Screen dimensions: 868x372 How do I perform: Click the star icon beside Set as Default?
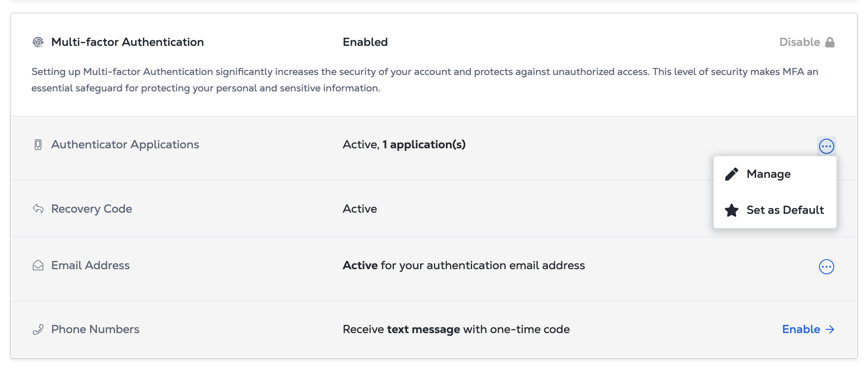coord(732,210)
